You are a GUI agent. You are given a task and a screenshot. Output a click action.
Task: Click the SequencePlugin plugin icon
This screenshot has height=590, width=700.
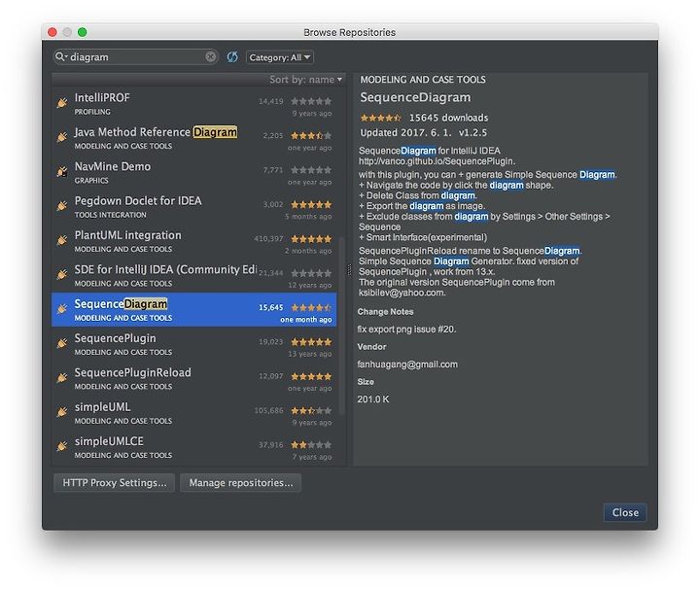click(x=62, y=343)
